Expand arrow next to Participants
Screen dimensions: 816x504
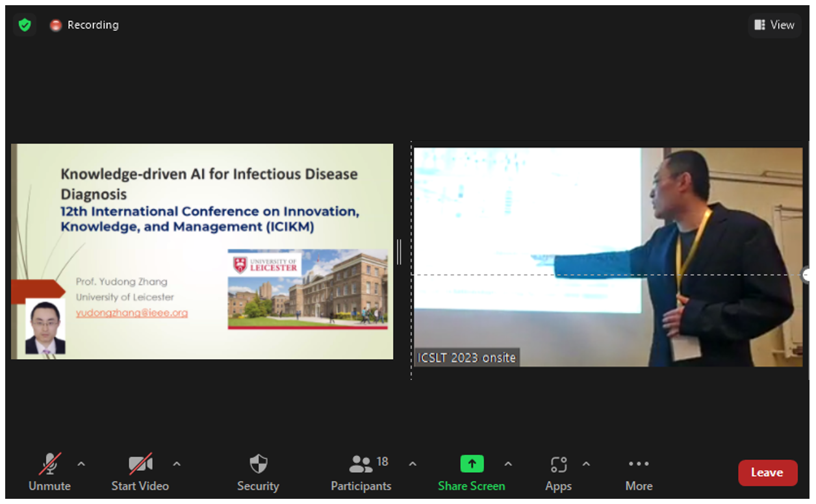(x=413, y=464)
